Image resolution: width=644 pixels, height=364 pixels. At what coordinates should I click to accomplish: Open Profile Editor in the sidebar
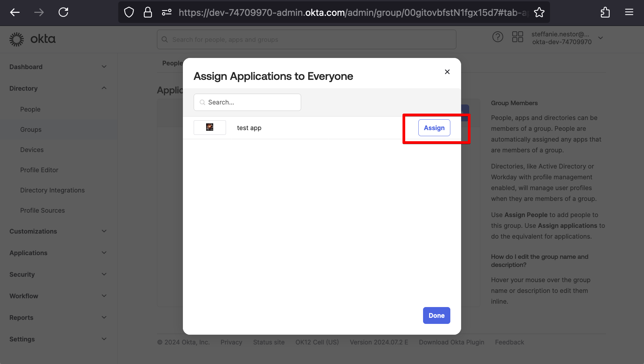(x=39, y=170)
